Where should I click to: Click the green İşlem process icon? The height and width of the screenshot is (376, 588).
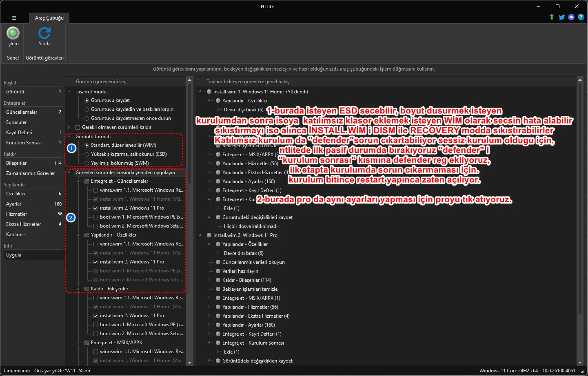13,33
